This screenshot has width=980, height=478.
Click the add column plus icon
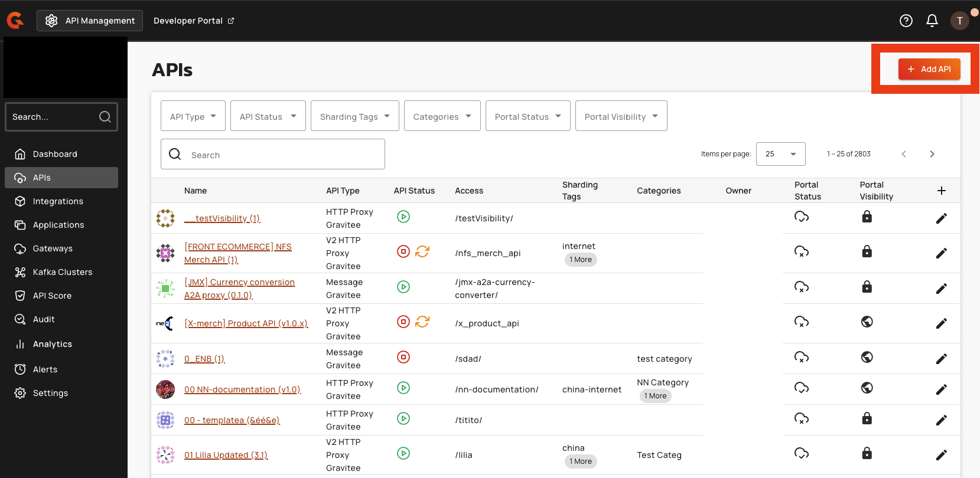(x=941, y=191)
